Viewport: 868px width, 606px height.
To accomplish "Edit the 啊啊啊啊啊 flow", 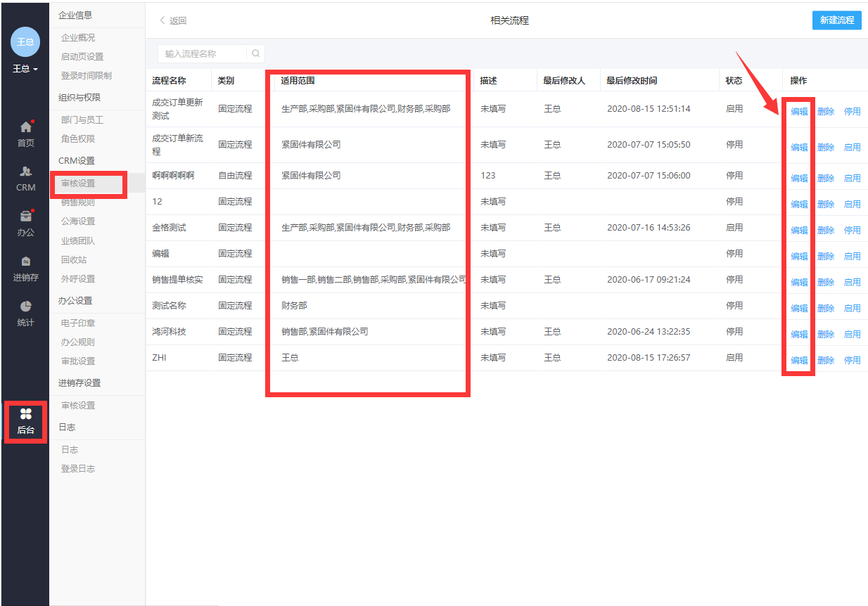I will coord(799,179).
